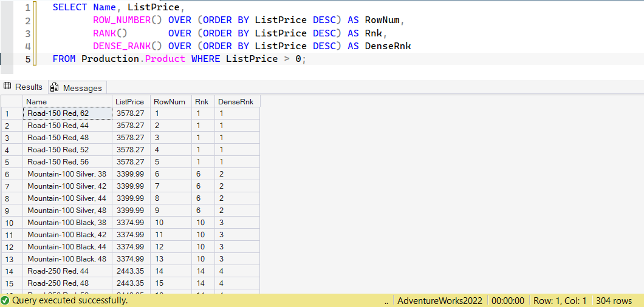Select row header 10 in results grid
The image size is (644, 307).
pyautogui.click(x=12, y=223)
